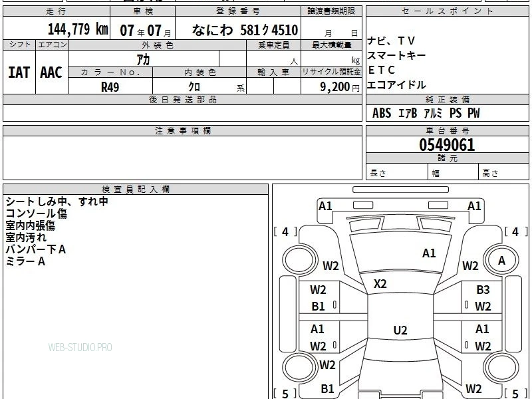Select ABS in the equipment list
The height and width of the screenshot is (399, 532).
coord(382,113)
